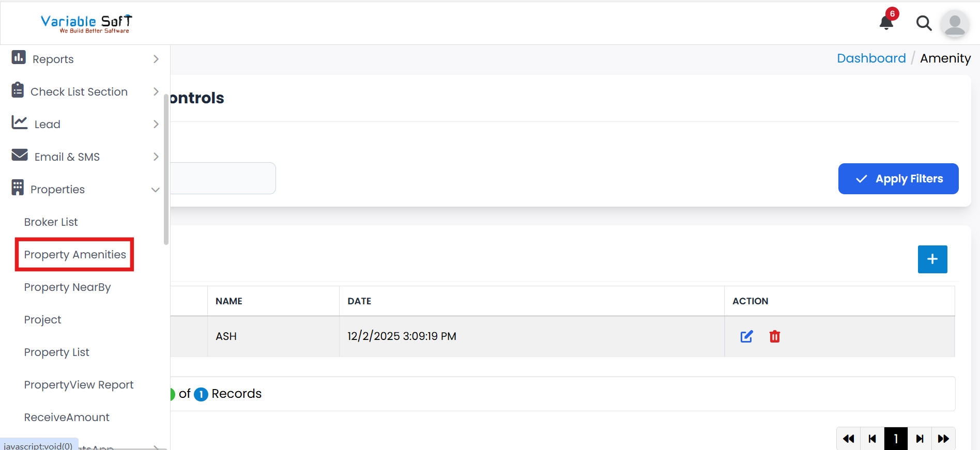
Task: Follow the Dashboard breadcrumb link
Action: (x=871, y=58)
